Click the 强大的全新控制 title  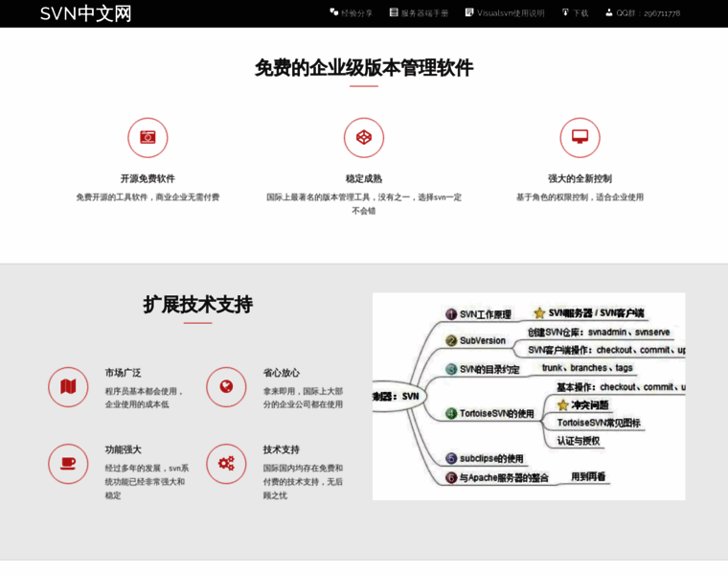click(580, 178)
